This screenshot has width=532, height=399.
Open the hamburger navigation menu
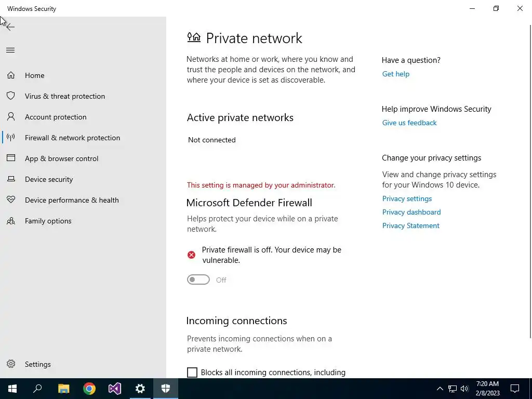click(x=10, y=50)
